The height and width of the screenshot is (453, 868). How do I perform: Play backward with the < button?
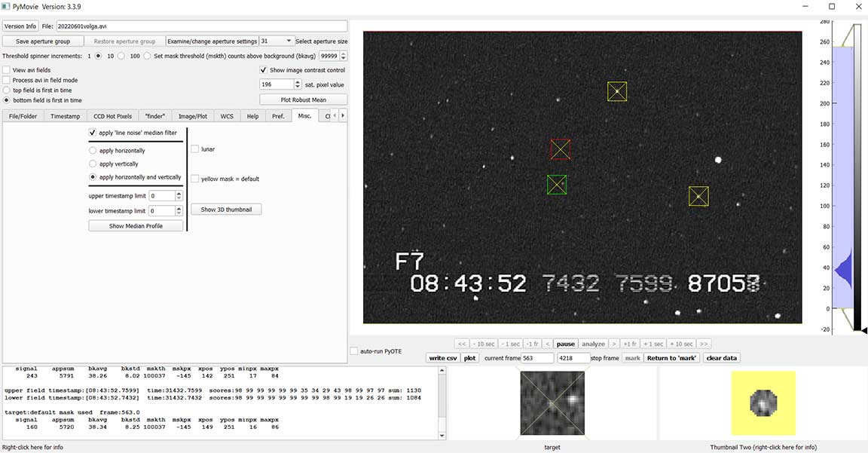(548, 344)
